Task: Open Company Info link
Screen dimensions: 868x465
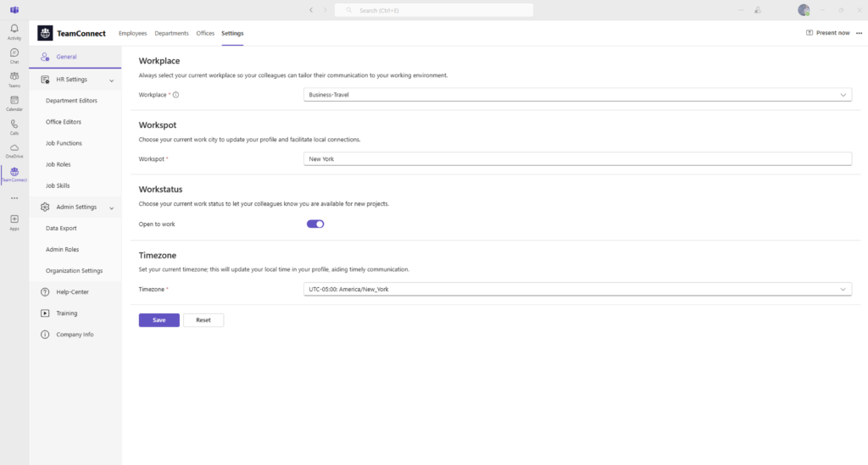Action: (75, 335)
